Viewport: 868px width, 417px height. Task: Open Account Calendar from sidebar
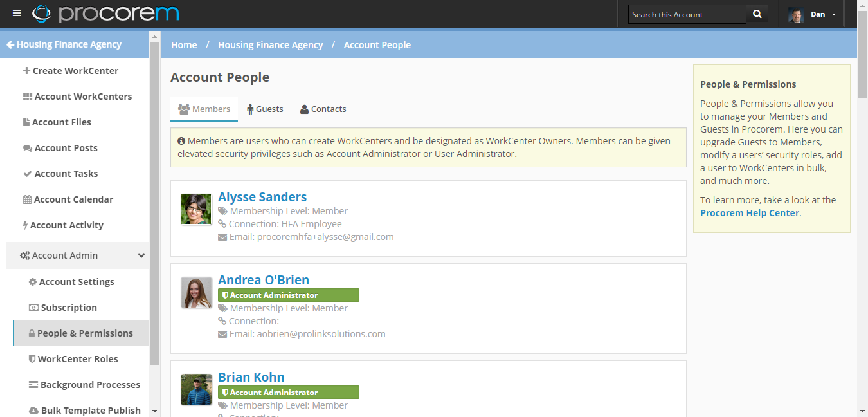(x=73, y=199)
